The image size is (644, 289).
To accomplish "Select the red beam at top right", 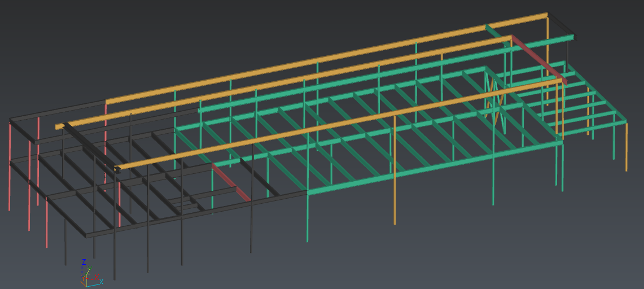I will [539, 60].
